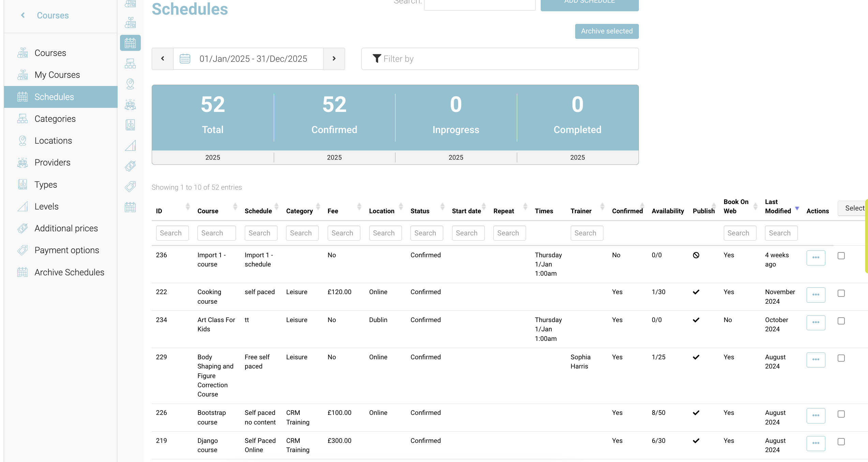Screen dimensions: 868x462
Task: Click the unpublished ban icon for schedule 236
Action: tap(696, 255)
